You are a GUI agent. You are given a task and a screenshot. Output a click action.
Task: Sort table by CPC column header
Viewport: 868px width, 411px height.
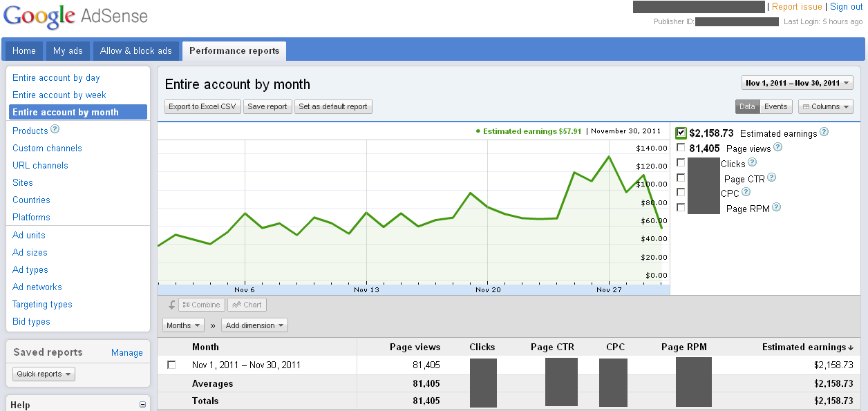coord(614,347)
